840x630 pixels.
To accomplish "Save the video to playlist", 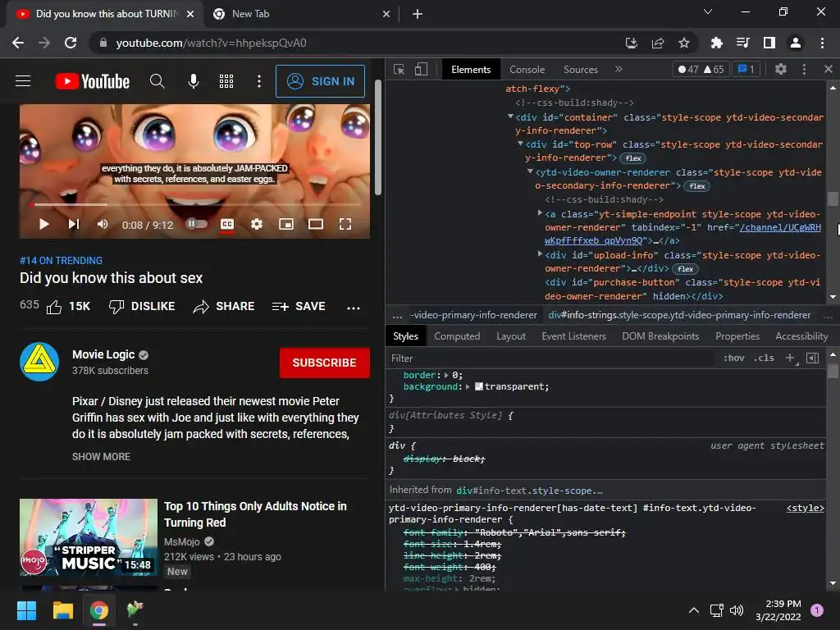I will point(299,307).
